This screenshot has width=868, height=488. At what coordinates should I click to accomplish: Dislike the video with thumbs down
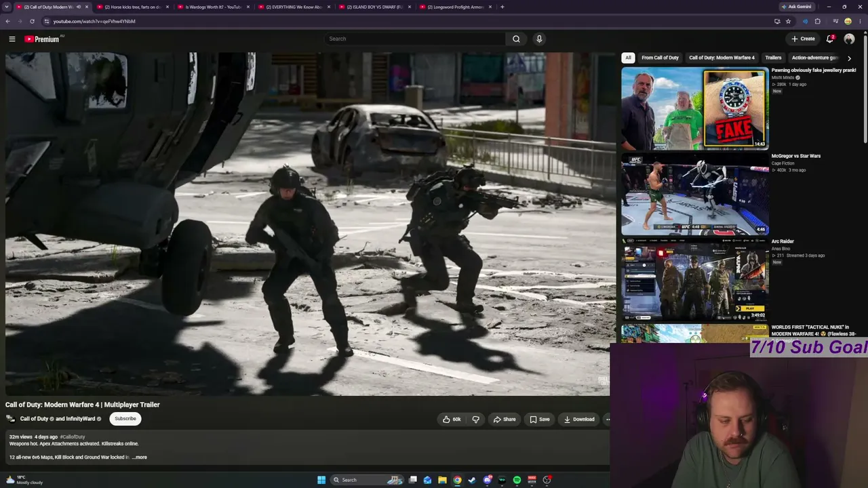475,419
